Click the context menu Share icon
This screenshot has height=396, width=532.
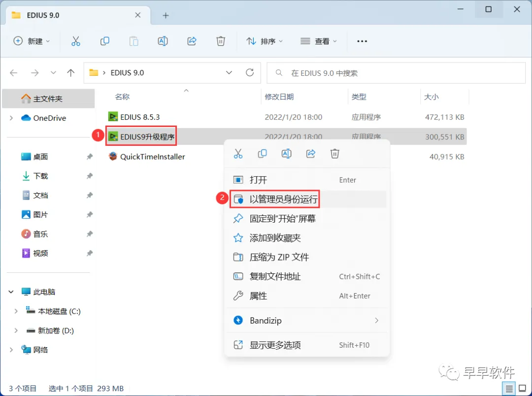tap(311, 154)
